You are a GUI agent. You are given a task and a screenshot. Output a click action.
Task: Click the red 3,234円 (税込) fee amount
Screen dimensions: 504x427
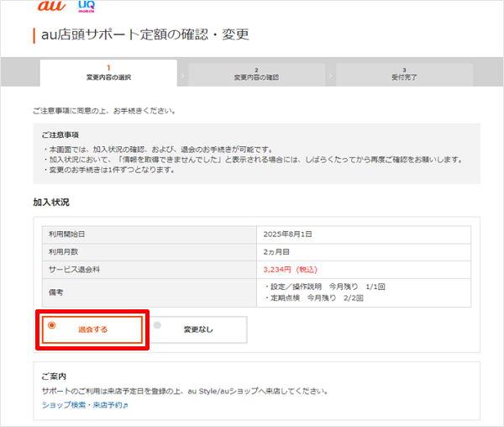point(291,268)
